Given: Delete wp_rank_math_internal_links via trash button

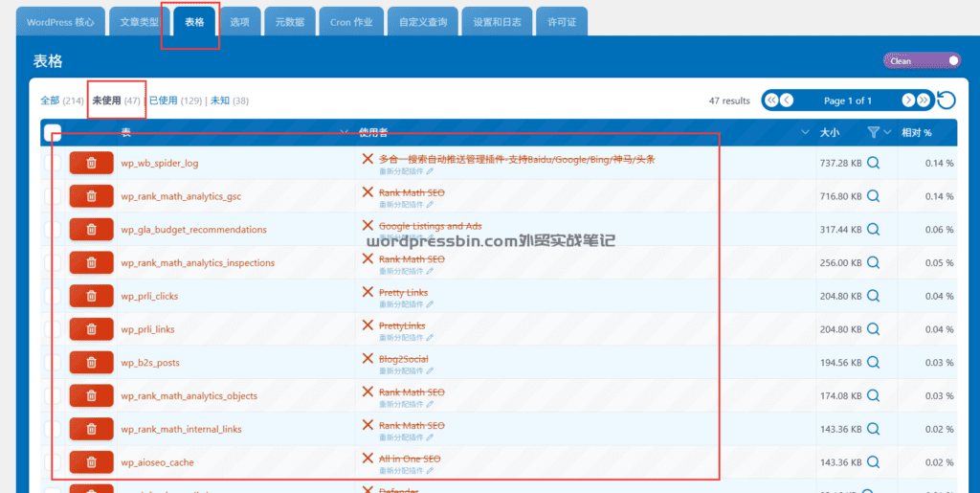Looking at the screenshot, I should [x=91, y=429].
